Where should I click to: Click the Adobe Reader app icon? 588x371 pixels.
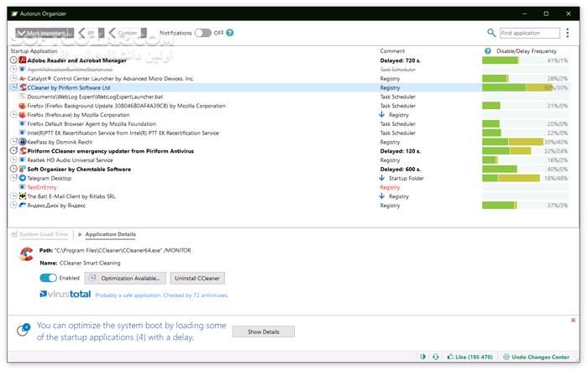[23, 60]
